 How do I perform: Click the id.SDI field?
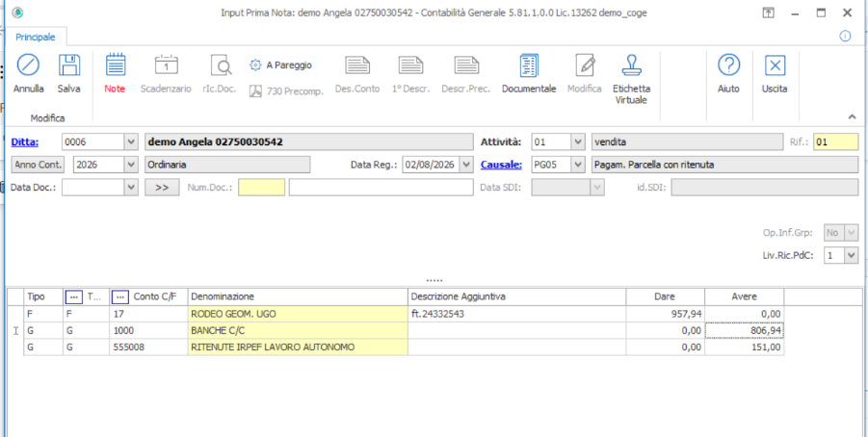765,188
